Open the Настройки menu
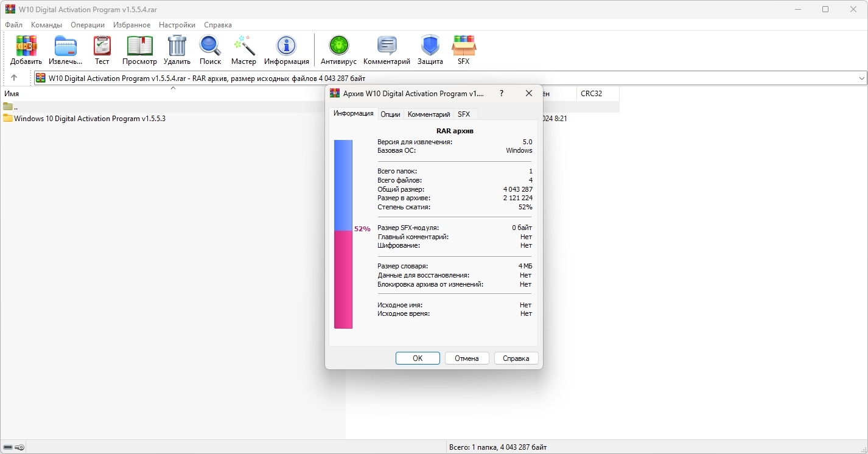This screenshot has height=454, width=868. [x=177, y=25]
